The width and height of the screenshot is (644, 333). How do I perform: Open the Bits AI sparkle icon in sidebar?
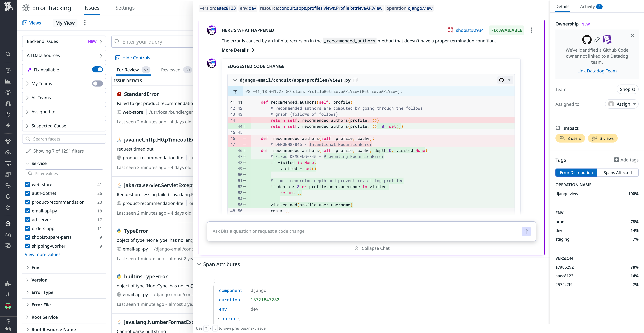(8, 294)
